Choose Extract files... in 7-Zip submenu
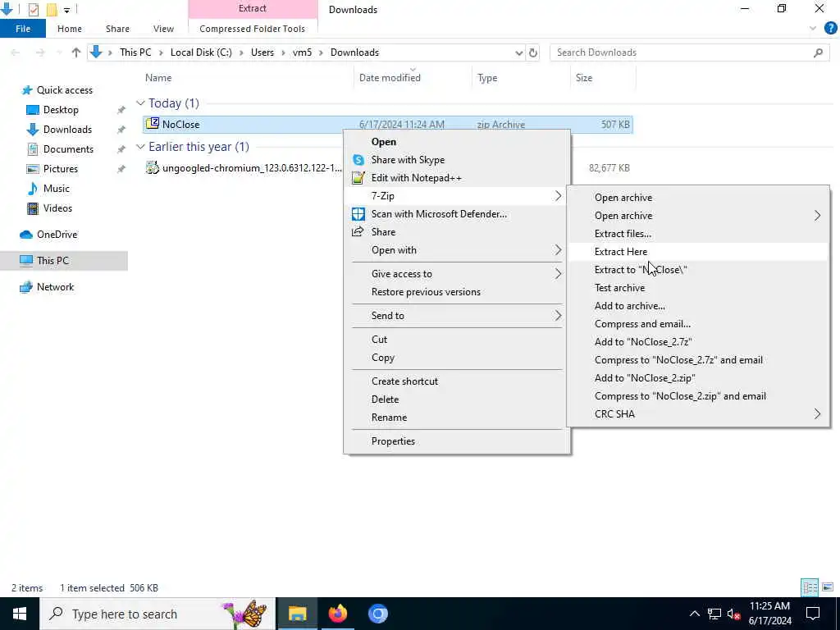This screenshot has width=840, height=630. (698, 234)
